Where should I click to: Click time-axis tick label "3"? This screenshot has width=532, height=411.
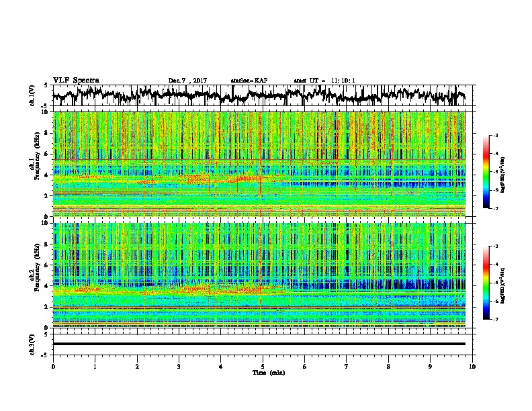[x=179, y=367]
